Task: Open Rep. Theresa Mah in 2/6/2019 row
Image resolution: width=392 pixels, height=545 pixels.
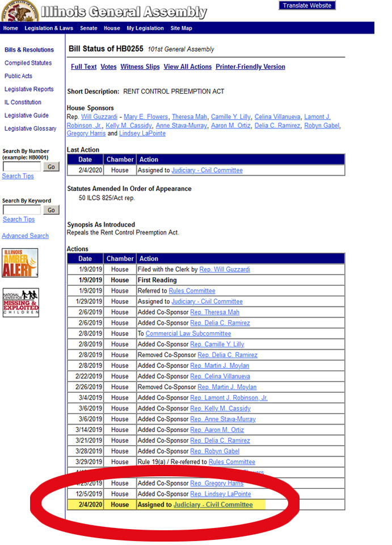Action: 215,312
